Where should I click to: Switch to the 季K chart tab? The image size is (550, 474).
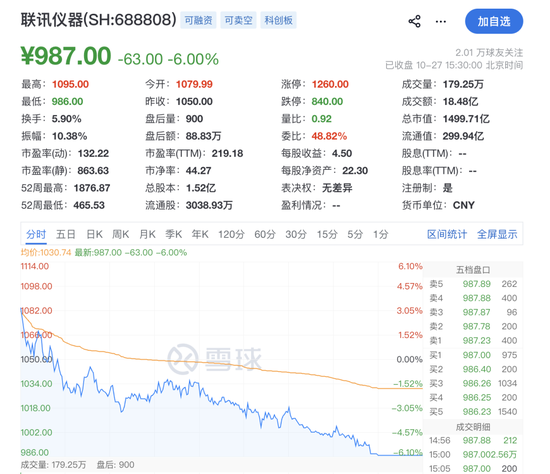174,234
